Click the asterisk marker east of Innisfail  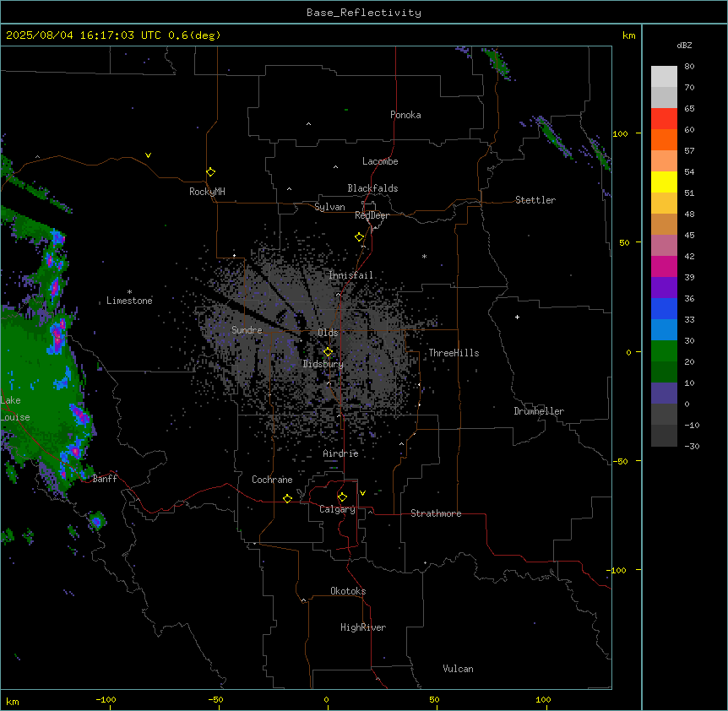coord(424,257)
